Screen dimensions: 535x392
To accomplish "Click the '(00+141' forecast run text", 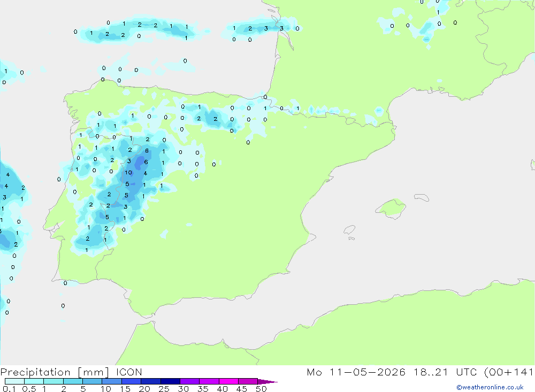I will point(509,372).
